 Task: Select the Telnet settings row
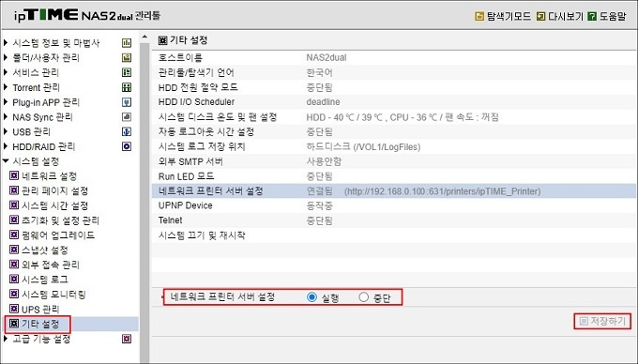point(393,220)
